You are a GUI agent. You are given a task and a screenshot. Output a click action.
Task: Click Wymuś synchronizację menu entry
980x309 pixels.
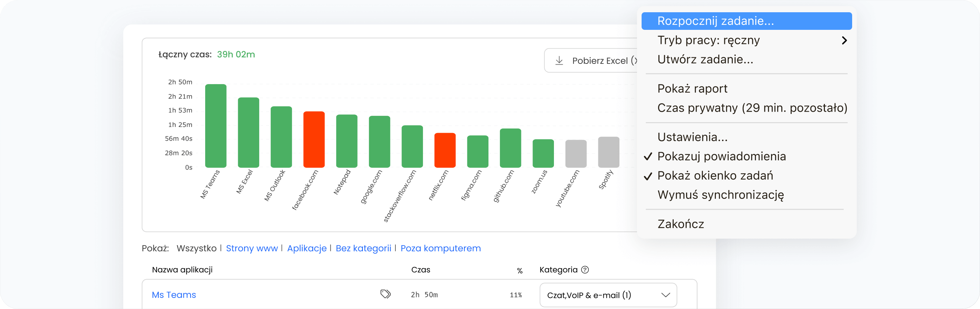(x=720, y=195)
